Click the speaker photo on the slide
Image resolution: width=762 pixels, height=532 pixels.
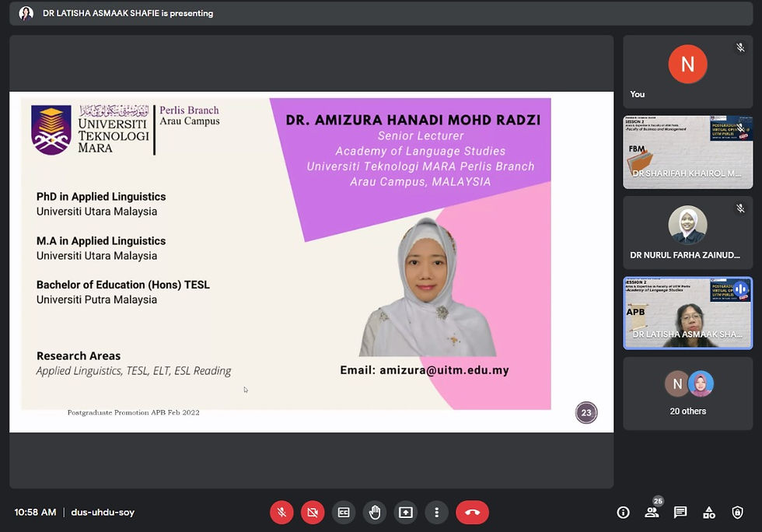(x=427, y=287)
